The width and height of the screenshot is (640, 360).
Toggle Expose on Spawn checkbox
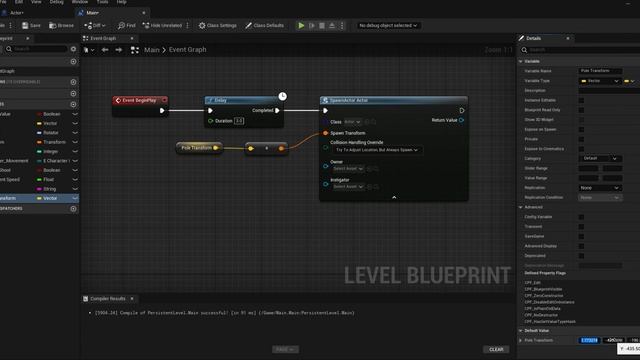pos(581,129)
